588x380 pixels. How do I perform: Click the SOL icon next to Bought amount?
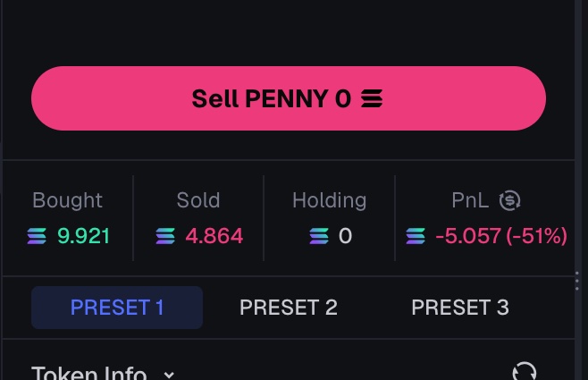(x=37, y=236)
